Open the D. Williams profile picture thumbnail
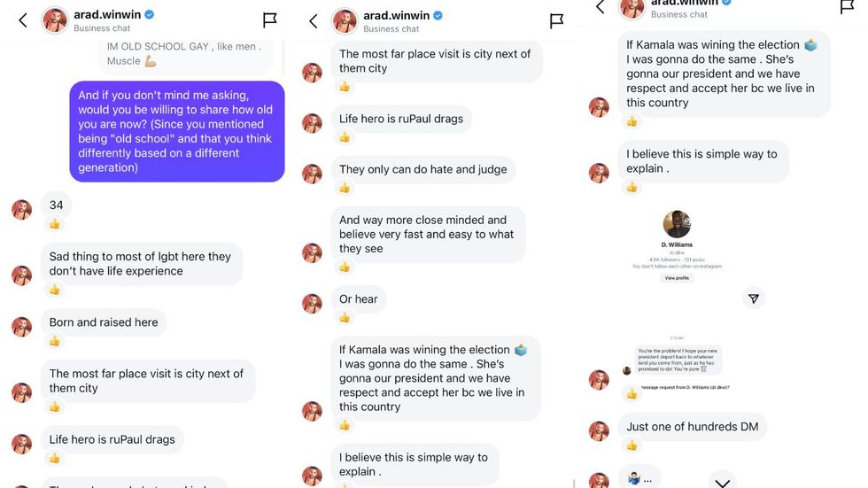The width and height of the screenshot is (868, 488). [x=676, y=224]
